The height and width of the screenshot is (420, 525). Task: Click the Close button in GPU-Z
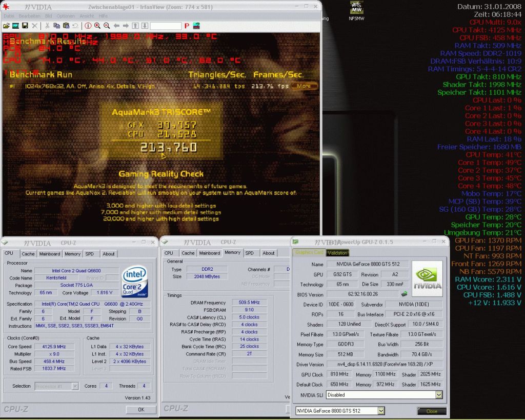point(432,411)
